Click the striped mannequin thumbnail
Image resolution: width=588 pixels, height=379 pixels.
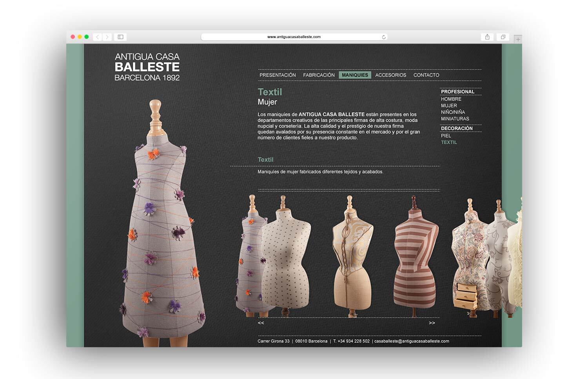[415, 255]
